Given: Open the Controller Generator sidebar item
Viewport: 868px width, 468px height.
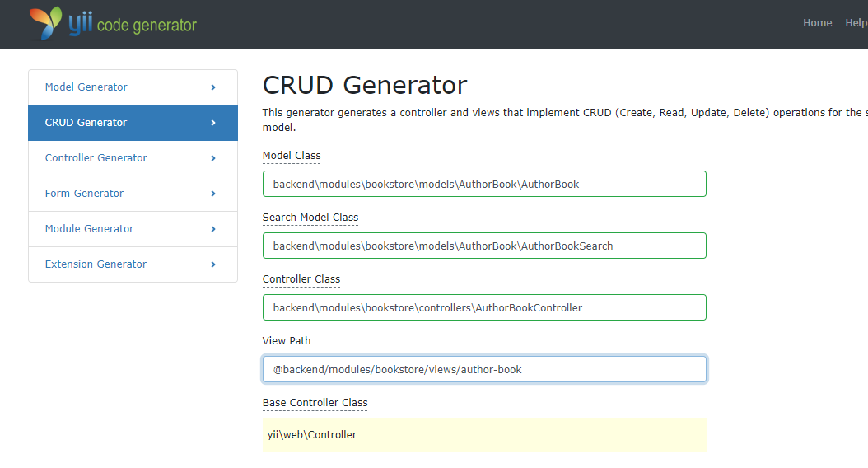Looking at the screenshot, I should [133, 158].
